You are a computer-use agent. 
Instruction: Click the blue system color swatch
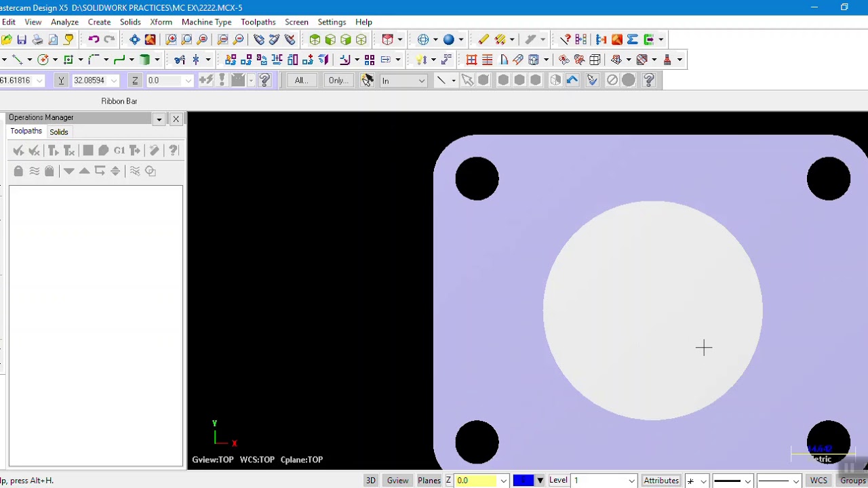coord(523,481)
